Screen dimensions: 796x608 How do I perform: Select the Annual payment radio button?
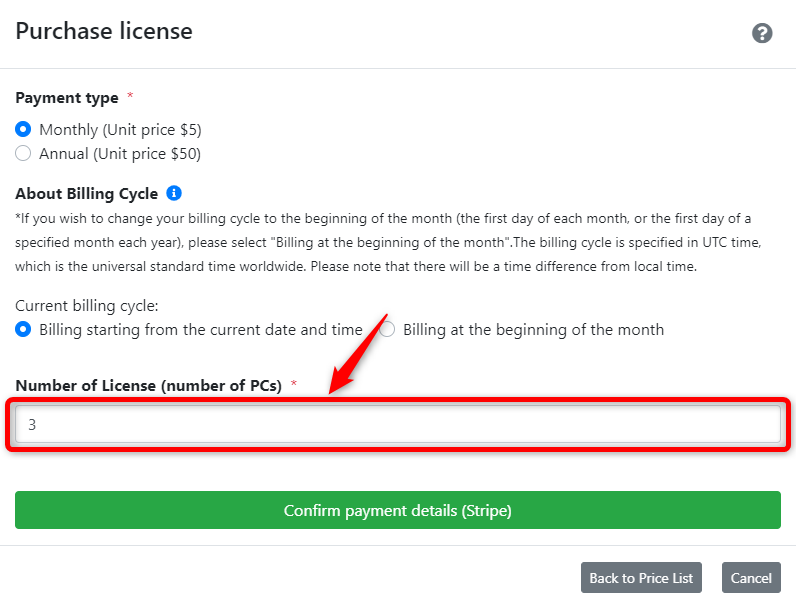point(23,153)
